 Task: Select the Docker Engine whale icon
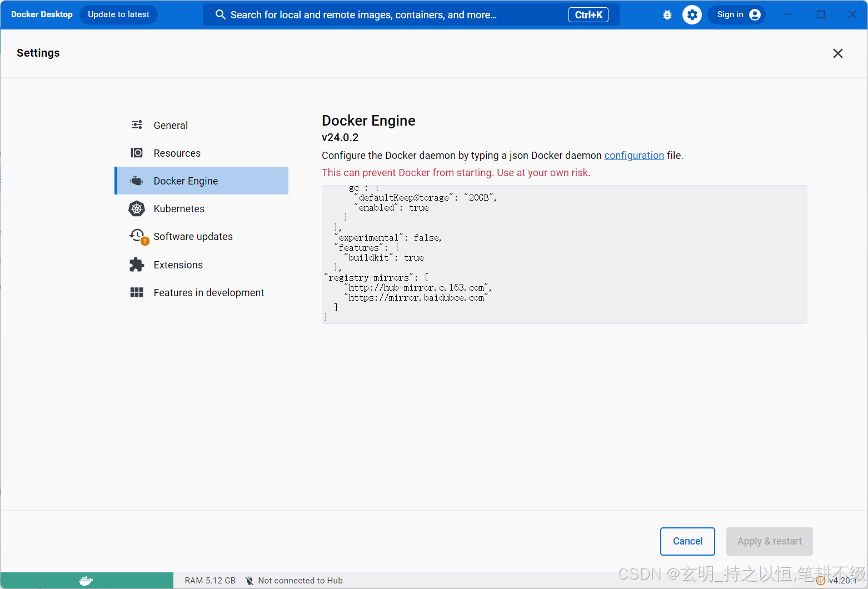[x=136, y=180]
